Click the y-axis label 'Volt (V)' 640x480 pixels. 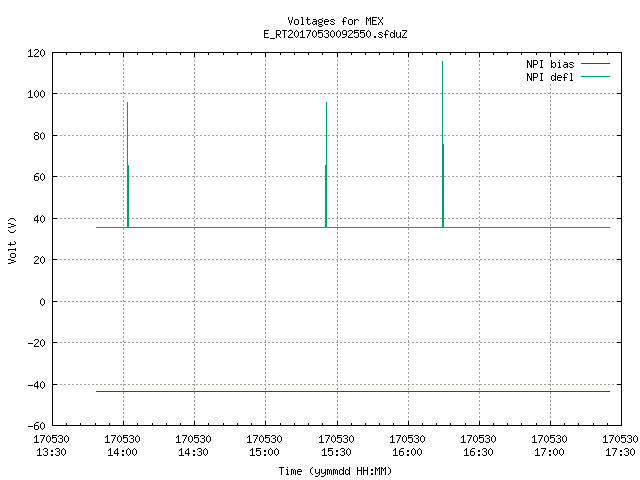click(x=12, y=240)
